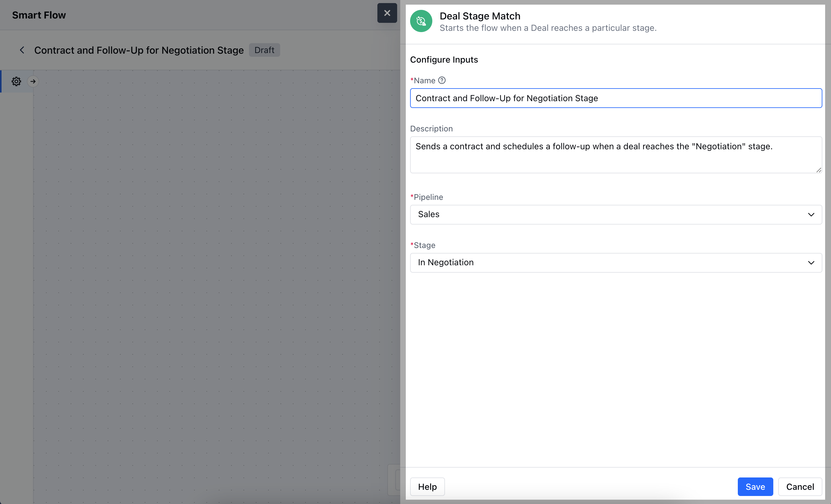
Task: Expand the sidebar with the arrow button
Action: tap(33, 81)
